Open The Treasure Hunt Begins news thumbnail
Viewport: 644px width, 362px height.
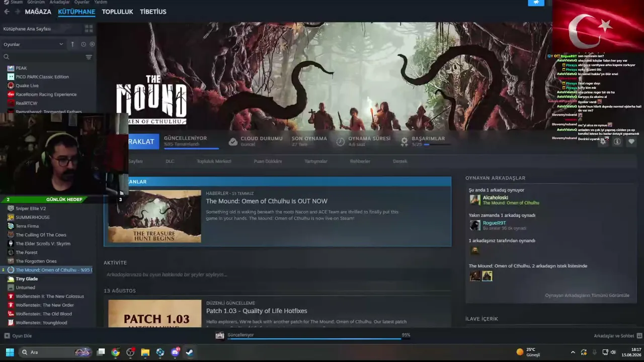[x=154, y=216]
